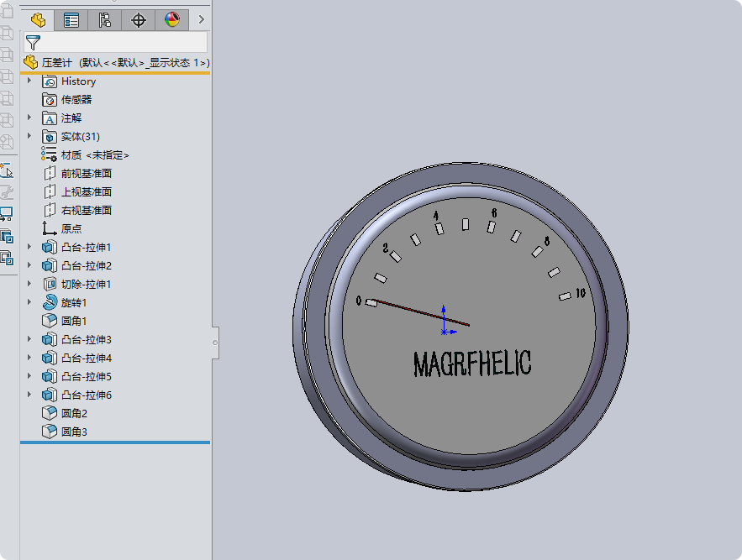This screenshot has height=560, width=742.
Task: Click the gauge needle pointer
Action: click(x=420, y=312)
